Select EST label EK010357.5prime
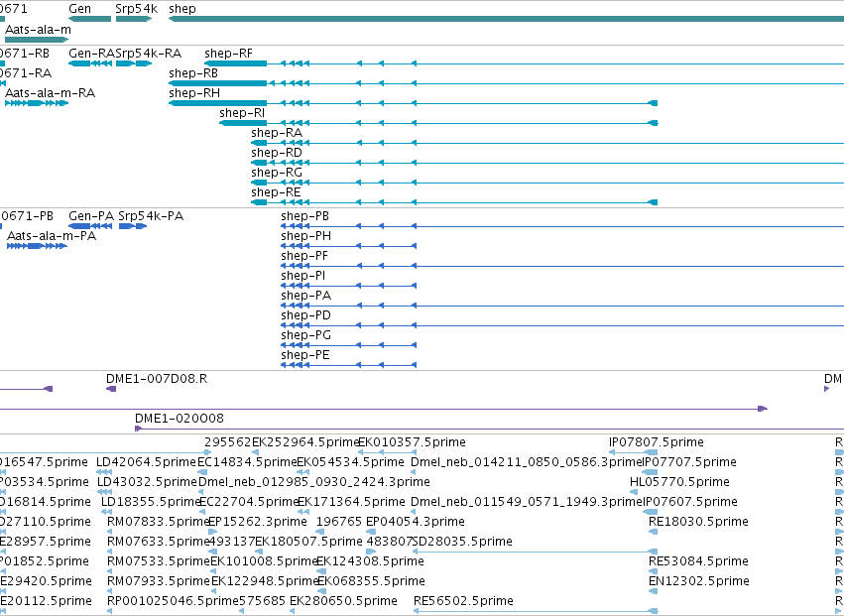Viewport: 844px width, 616px height. [412, 442]
